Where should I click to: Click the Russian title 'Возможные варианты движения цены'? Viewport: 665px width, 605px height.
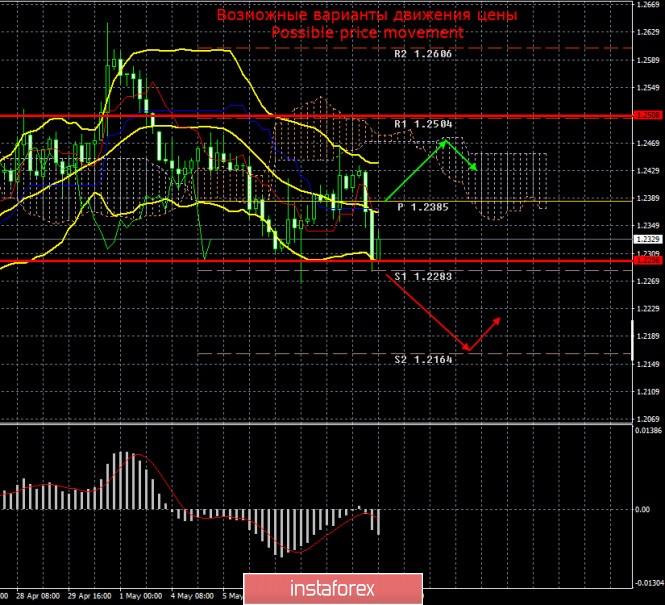click(x=367, y=15)
